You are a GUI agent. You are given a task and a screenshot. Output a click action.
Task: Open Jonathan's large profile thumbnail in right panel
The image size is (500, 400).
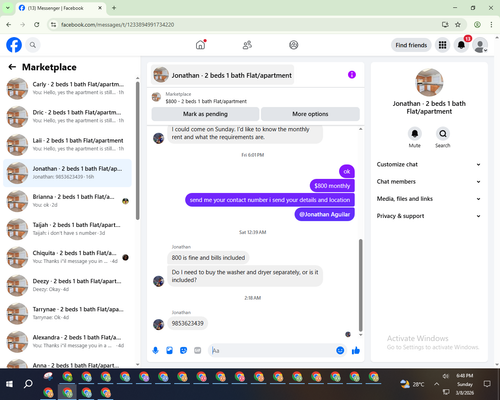[x=429, y=82]
